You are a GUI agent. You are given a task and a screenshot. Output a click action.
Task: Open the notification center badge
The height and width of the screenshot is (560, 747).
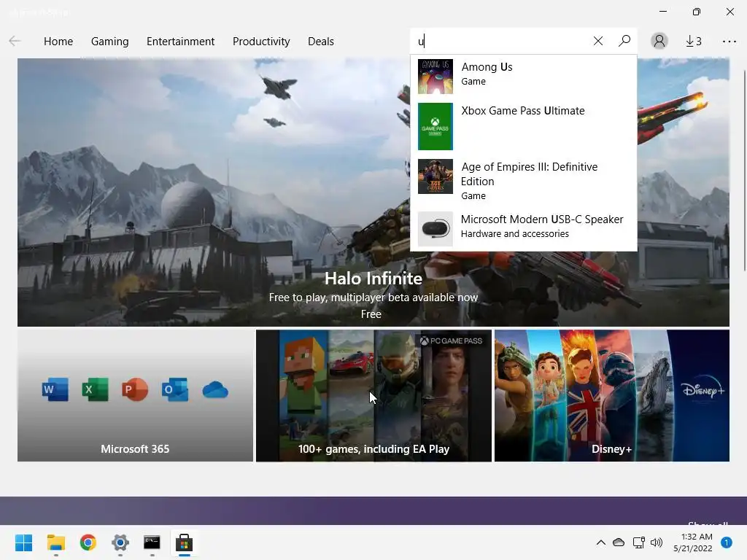(727, 542)
